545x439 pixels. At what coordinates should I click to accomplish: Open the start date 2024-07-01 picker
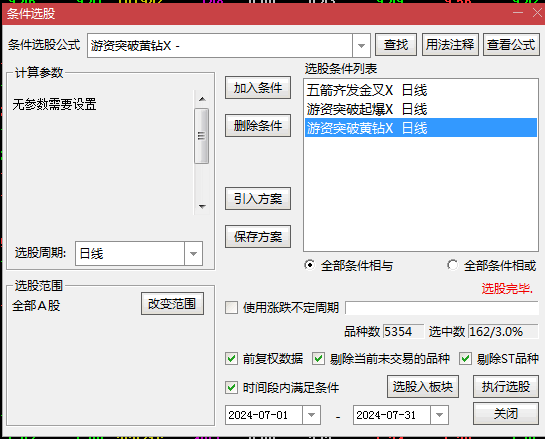(311, 415)
